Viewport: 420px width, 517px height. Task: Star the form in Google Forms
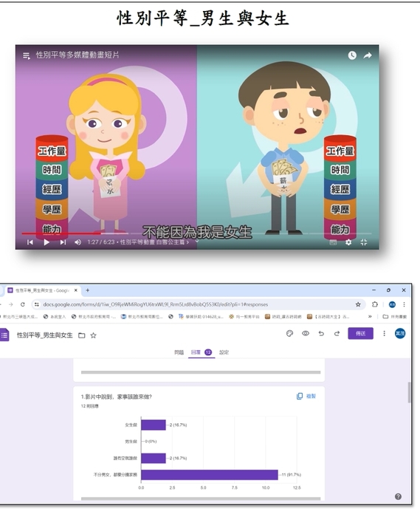coord(93,335)
